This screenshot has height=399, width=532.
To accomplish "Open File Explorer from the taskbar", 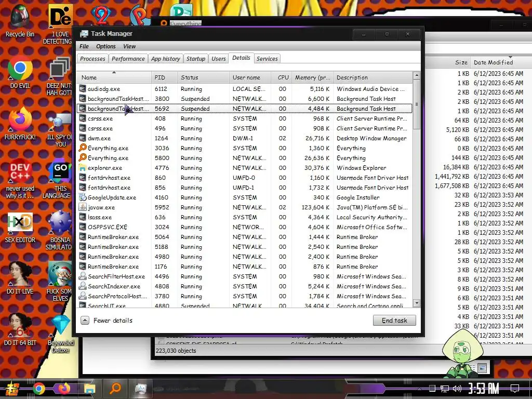I will pyautogui.click(x=89, y=389).
